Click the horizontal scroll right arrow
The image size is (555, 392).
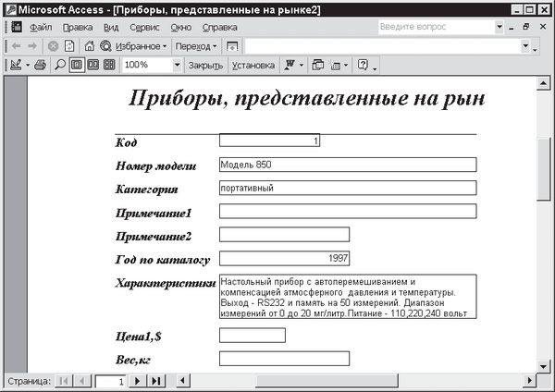pyautogui.click(x=529, y=381)
